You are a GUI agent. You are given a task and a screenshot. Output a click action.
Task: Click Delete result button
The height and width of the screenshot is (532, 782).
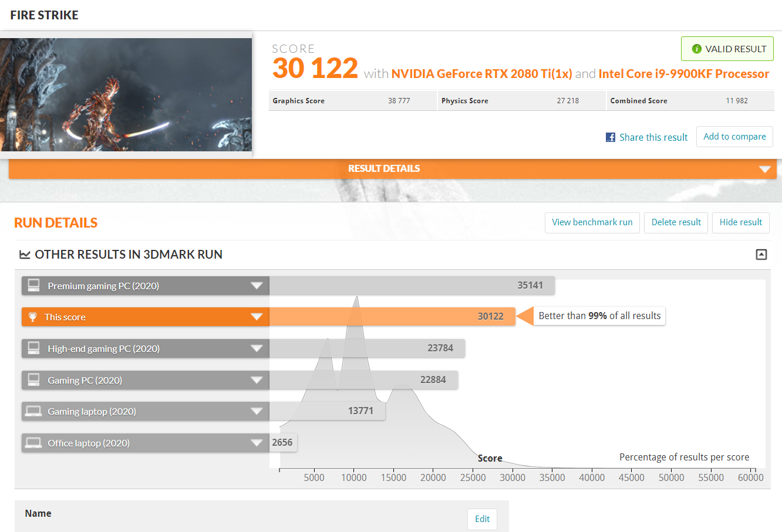(676, 222)
